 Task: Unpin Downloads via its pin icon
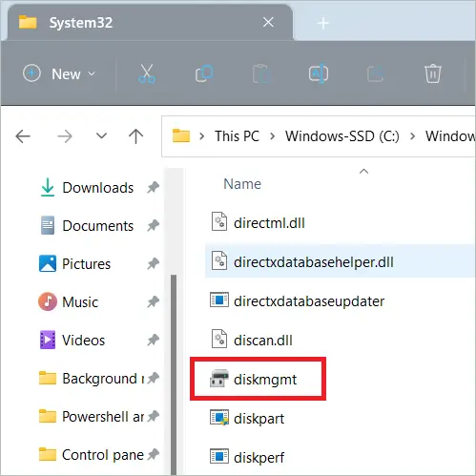(153, 188)
